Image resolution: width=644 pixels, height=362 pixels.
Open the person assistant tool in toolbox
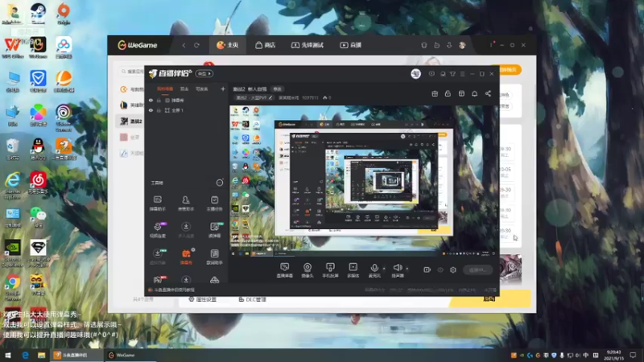tap(186, 204)
